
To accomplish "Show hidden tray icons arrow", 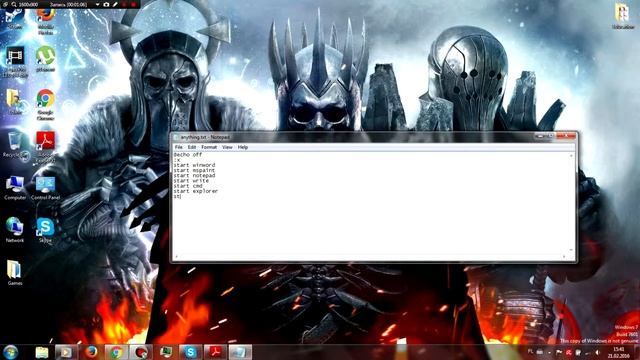I will 549,353.
